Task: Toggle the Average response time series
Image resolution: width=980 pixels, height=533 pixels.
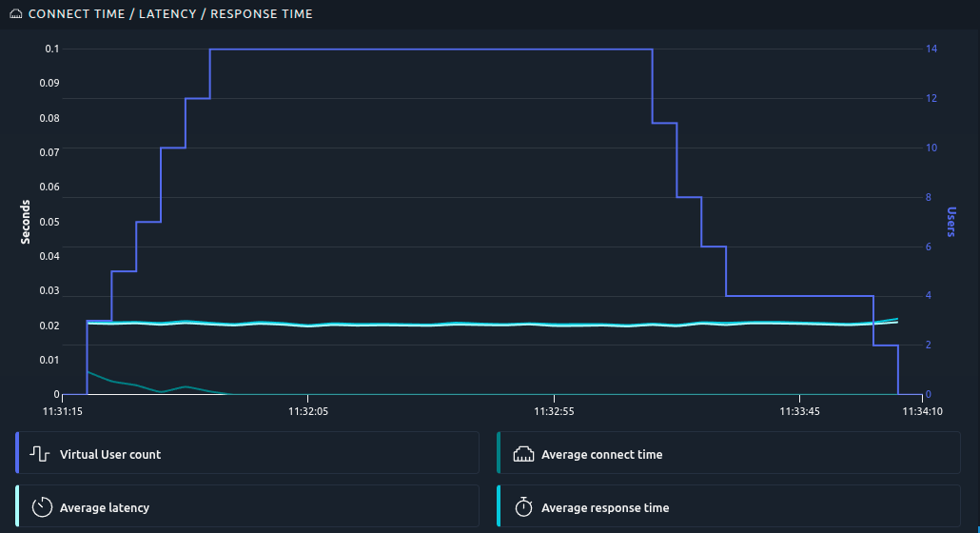Action: [729, 505]
